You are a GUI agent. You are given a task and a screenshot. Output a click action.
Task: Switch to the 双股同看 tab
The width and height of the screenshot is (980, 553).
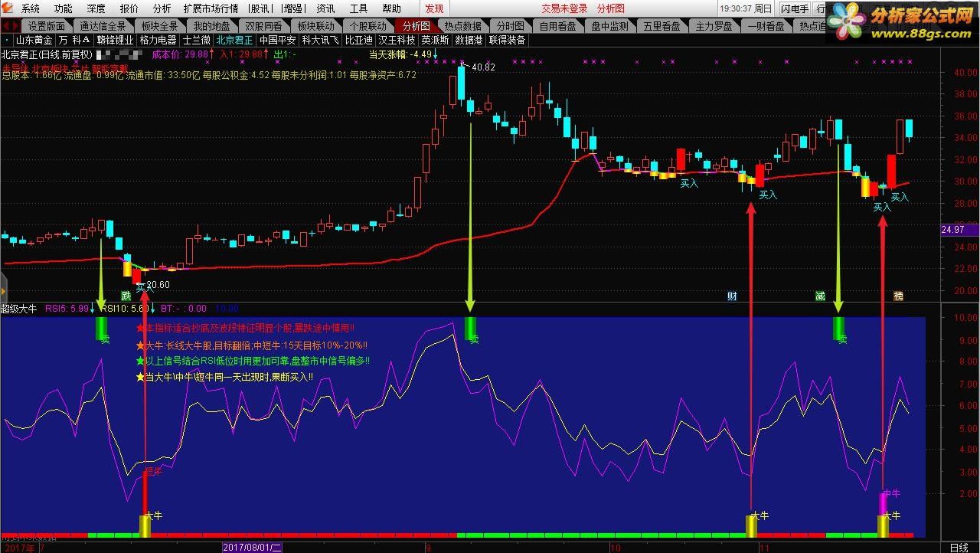click(x=263, y=26)
